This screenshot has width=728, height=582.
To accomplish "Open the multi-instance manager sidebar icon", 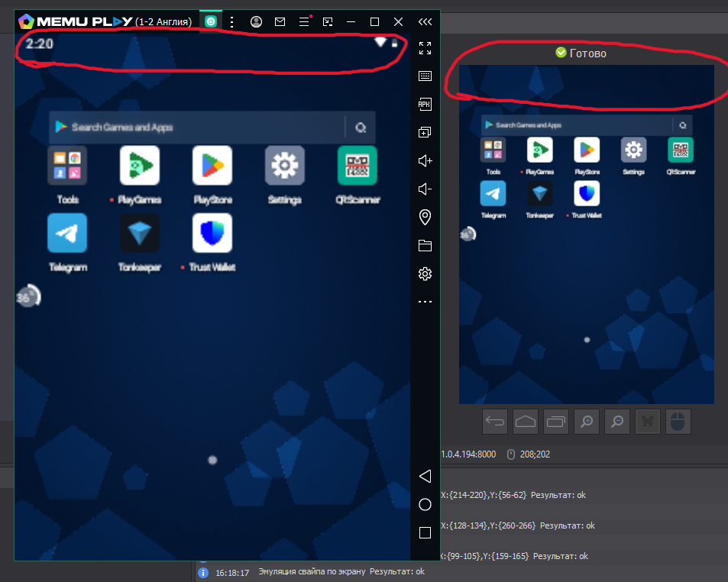I will [425, 132].
